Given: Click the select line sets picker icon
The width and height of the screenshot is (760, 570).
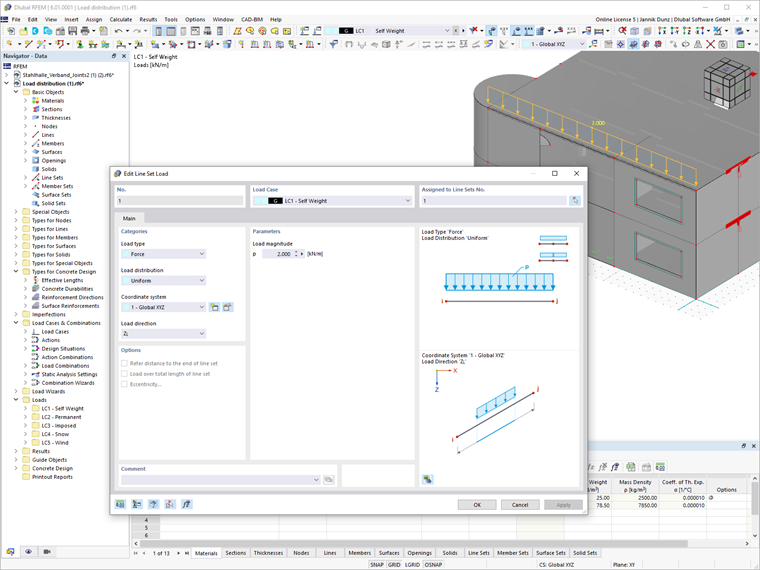Looking at the screenshot, I should tap(575, 200).
